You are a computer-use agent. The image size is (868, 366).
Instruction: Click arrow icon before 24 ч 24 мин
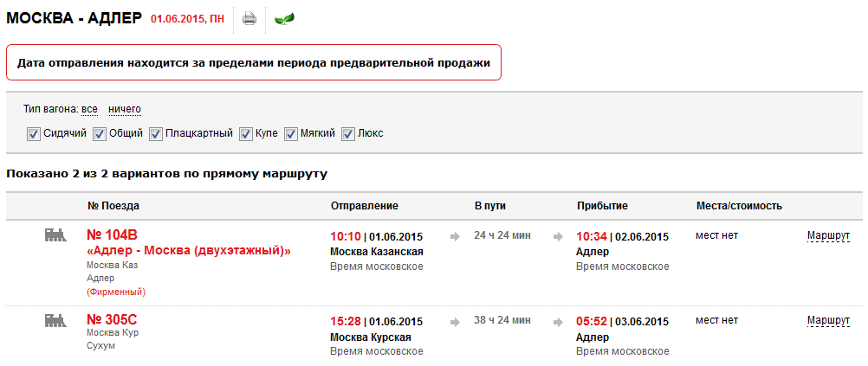pos(455,235)
